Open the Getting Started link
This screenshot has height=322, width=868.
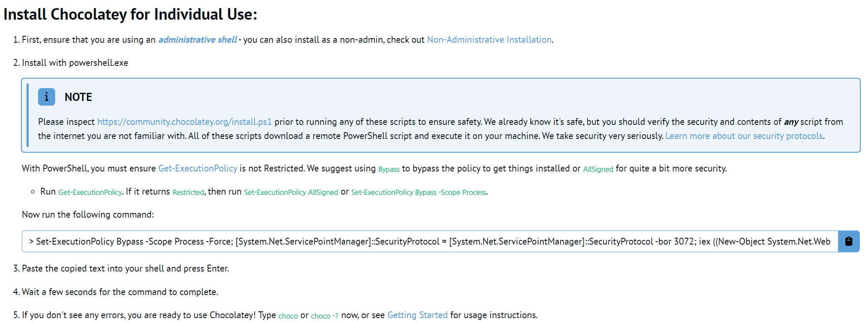coord(417,315)
